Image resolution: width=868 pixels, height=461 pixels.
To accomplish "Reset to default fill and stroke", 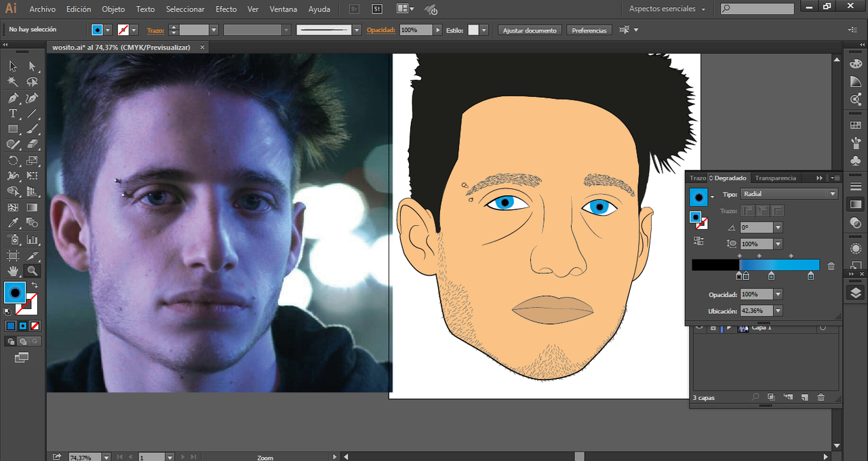I will pos(7,311).
